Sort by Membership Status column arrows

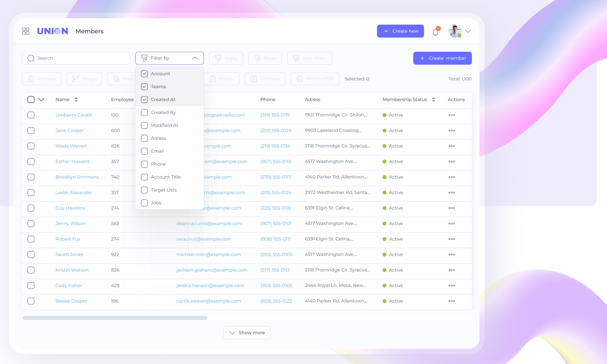[x=434, y=99]
